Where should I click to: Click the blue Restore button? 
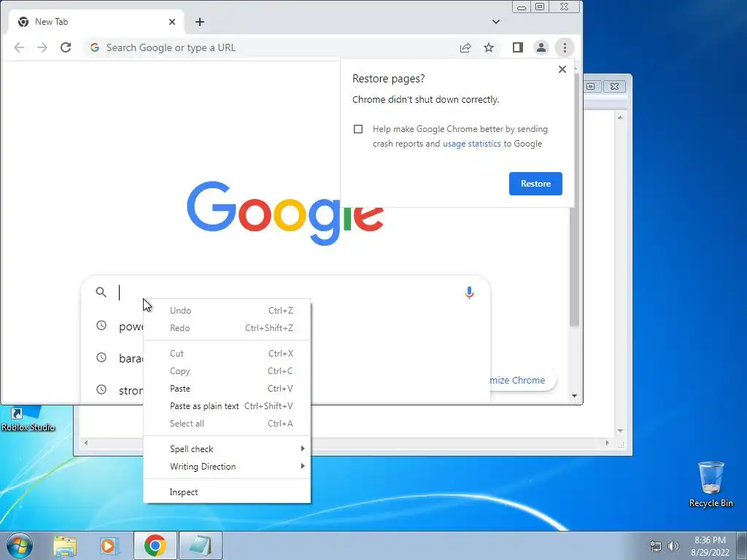tap(535, 184)
